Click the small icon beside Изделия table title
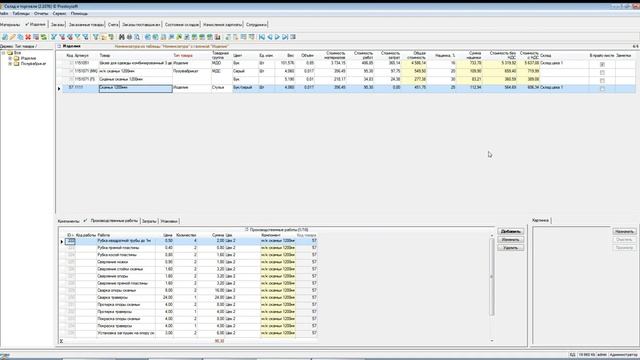The image size is (640, 360). pos(59,47)
